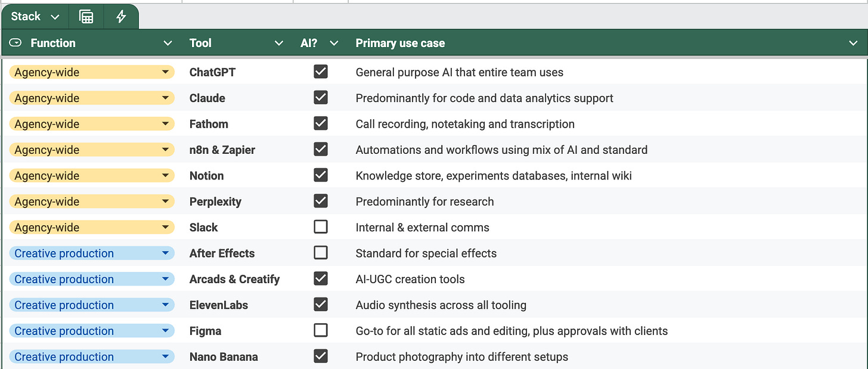Uncheck the AI checkbox for Claude
The height and width of the screenshot is (369, 868).
(x=321, y=97)
